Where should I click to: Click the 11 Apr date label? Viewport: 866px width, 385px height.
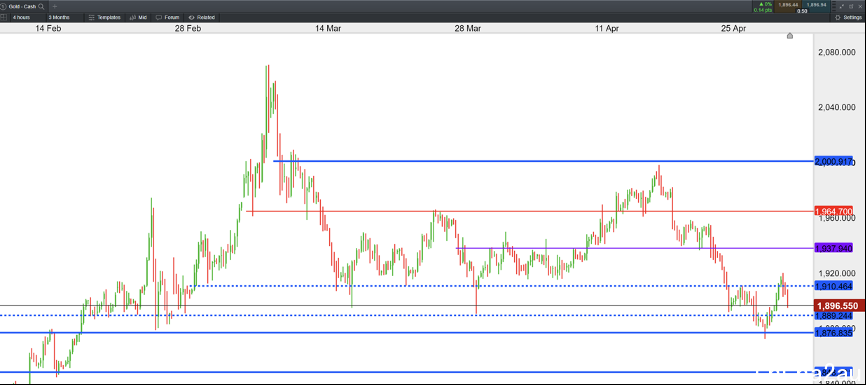(607, 28)
